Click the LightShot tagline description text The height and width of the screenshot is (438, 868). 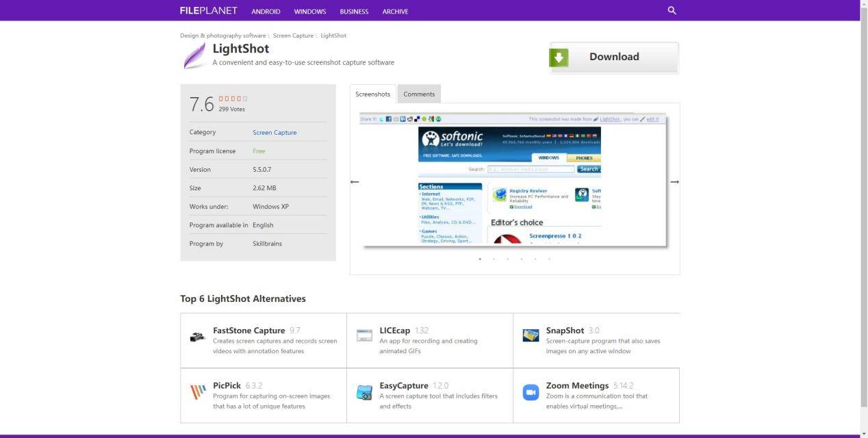[303, 62]
